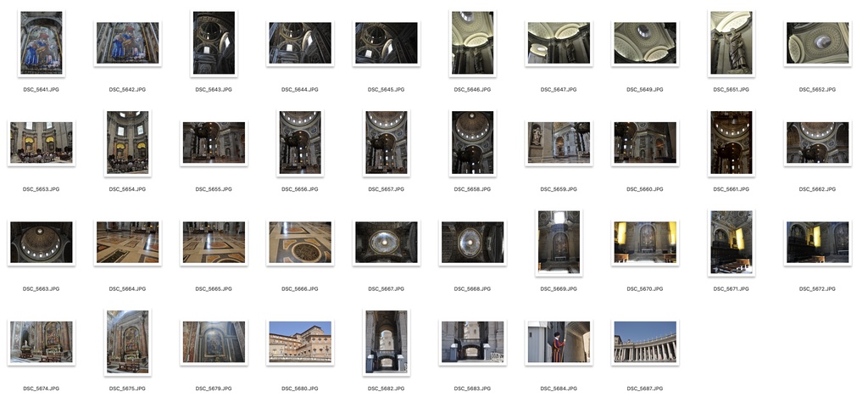Open the DSC_5659.JPG thumbnail image

[559, 143]
